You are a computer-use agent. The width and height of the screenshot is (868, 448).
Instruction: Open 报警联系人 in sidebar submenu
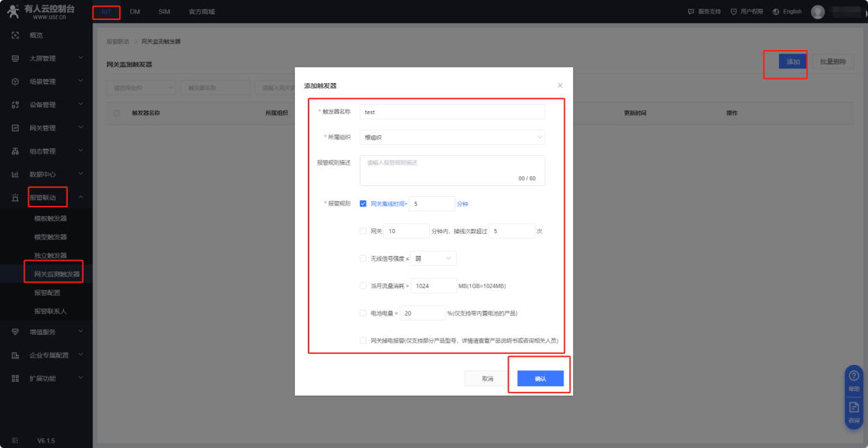tap(50, 311)
